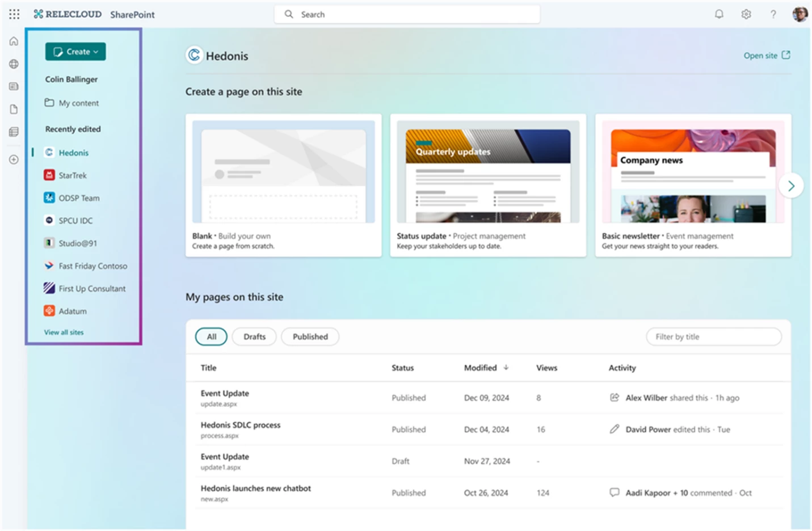Open the user profile avatar
The image size is (812, 531).
(800, 14)
